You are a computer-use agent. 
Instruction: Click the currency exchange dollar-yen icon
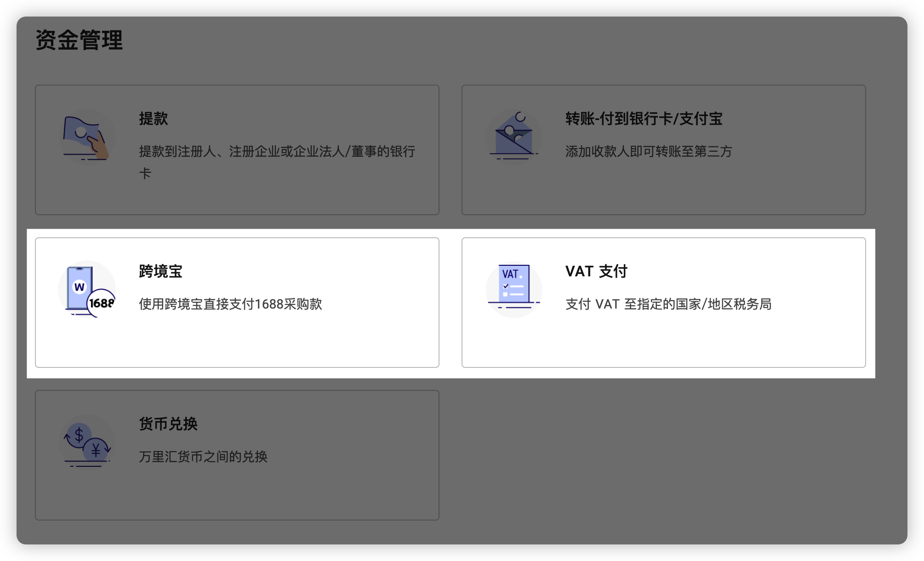87,442
